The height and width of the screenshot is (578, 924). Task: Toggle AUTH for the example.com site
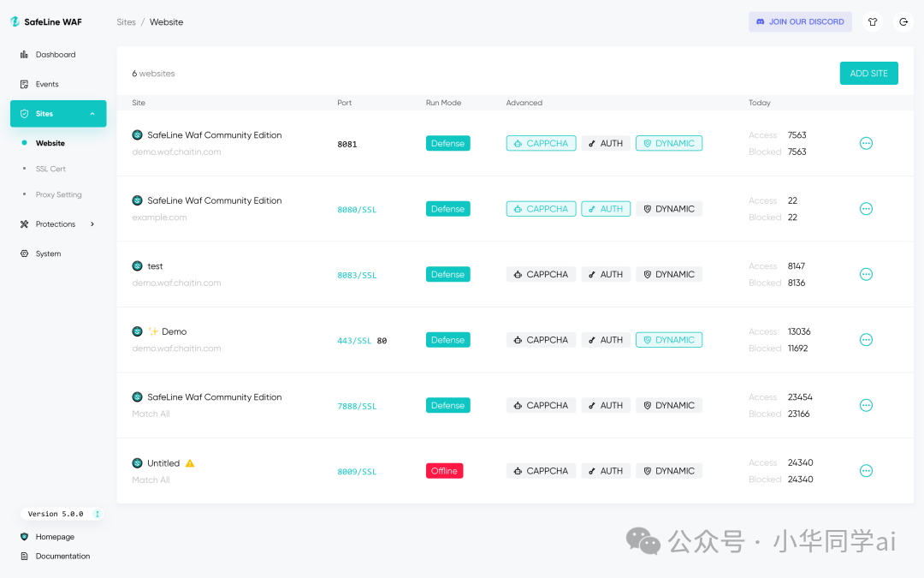pyautogui.click(x=606, y=209)
